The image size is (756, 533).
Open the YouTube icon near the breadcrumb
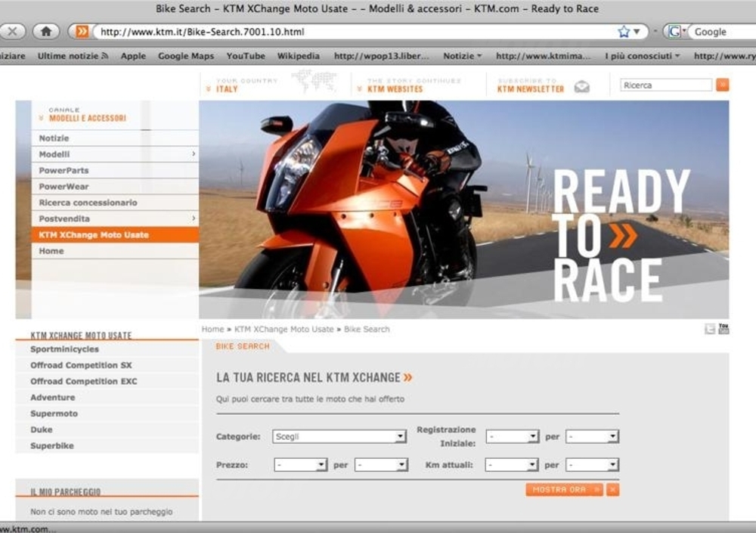723,329
